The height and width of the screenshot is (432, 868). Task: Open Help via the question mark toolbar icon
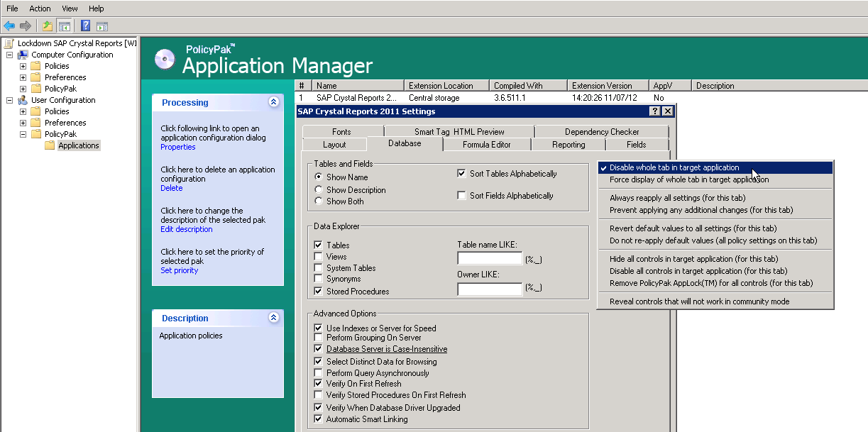pyautogui.click(x=85, y=26)
